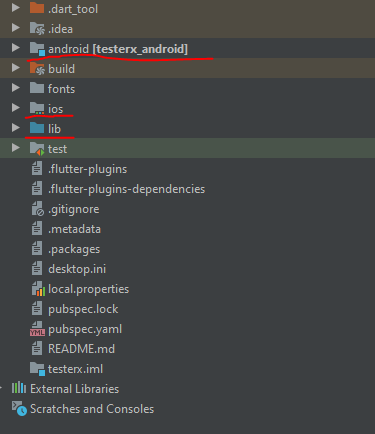The image size is (375, 434).
Task: Select the .gitignore file name
Action: tap(74, 209)
